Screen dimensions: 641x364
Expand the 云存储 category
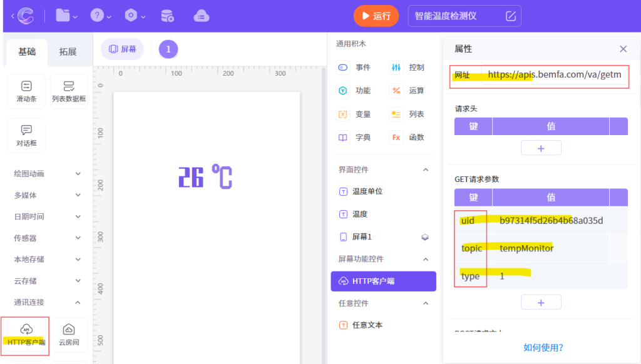pyautogui.click(x=47, y=281)
